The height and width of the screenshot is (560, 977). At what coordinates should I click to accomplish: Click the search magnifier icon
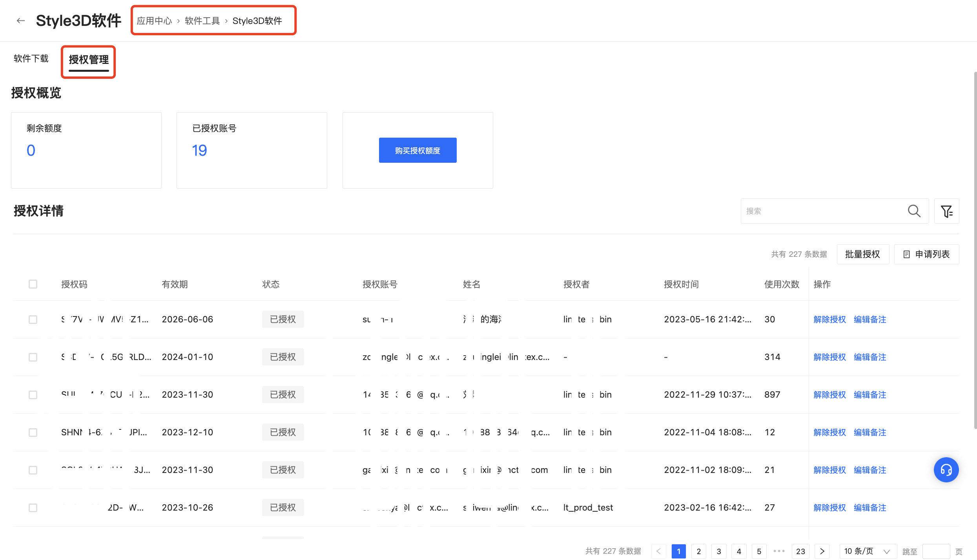point(914,211)
